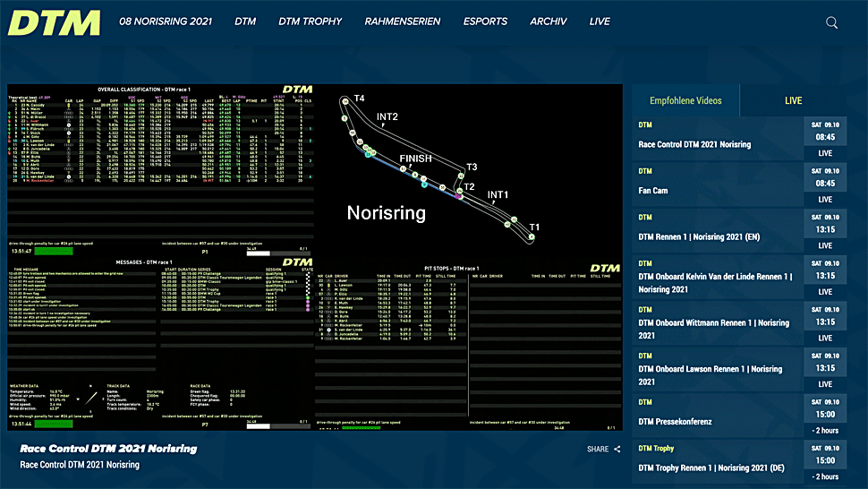Open DTM Onboard Lawson Rennen 1 video
Image resolution: width=868 pixels, height=489 pixels.
(711, 375)
